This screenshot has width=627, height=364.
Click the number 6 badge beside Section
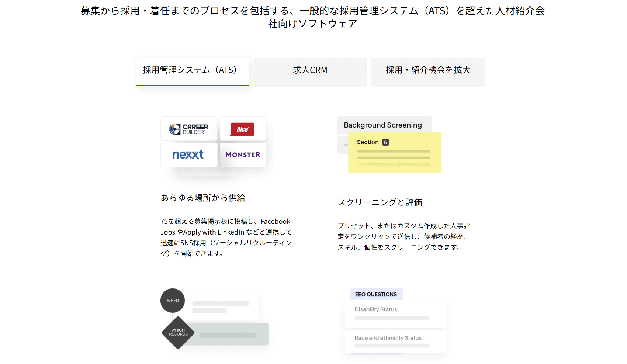coord(385,142)
